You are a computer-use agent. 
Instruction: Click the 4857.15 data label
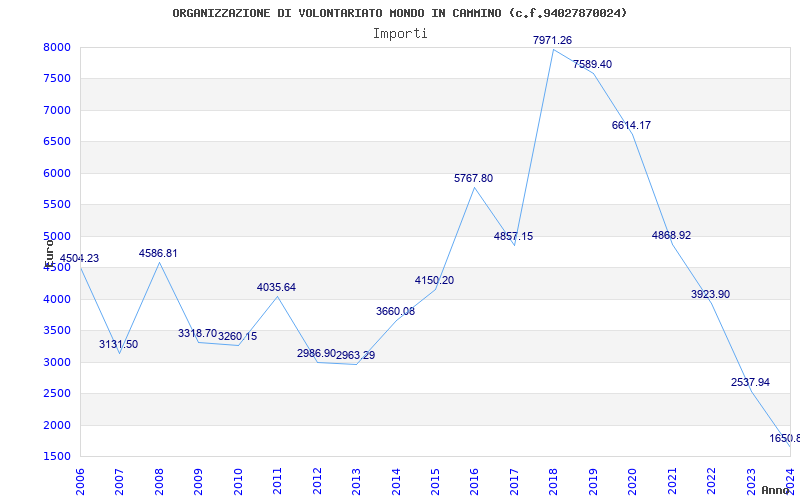[513, 236]
